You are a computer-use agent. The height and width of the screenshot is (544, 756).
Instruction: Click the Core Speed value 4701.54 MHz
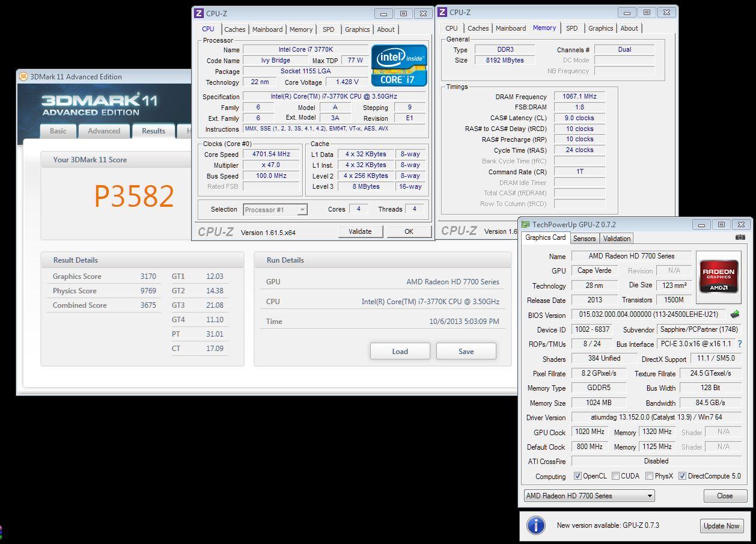(271, 154)
